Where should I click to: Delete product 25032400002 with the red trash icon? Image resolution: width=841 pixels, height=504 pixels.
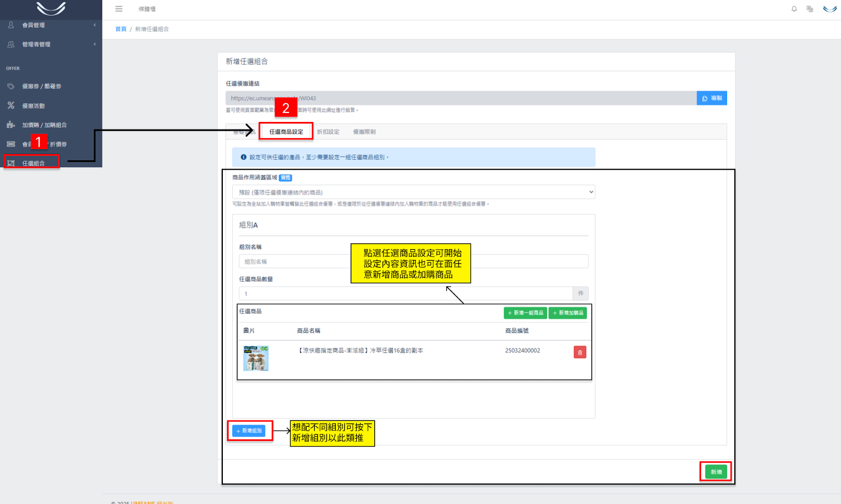580,352
